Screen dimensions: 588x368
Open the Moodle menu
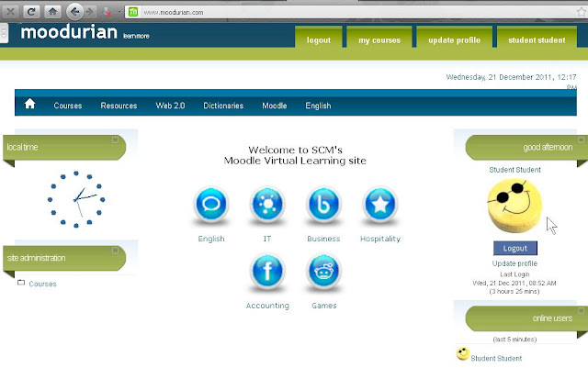tap(275, 106)
